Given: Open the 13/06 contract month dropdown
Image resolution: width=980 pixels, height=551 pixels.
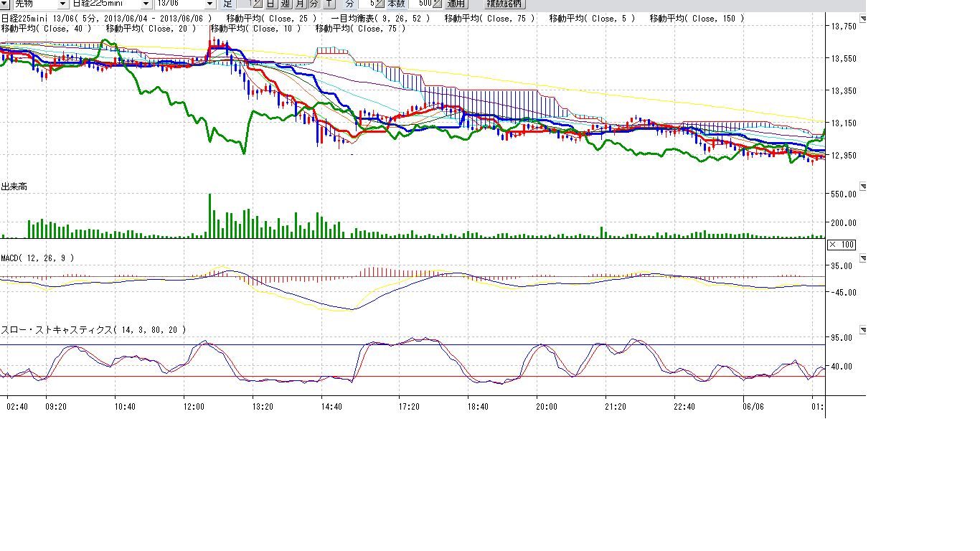Looking at the screenshot, I should [x=210, y=4].
